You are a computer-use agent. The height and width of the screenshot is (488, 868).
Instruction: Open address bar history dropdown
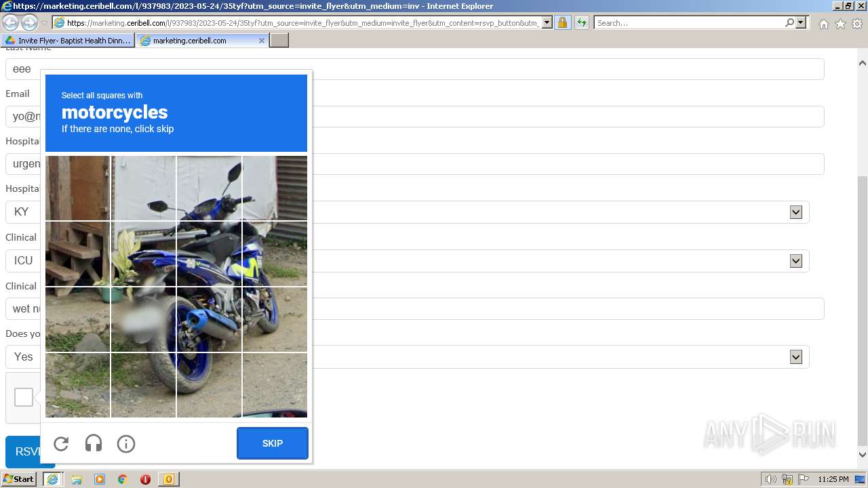tap(547, 22)
